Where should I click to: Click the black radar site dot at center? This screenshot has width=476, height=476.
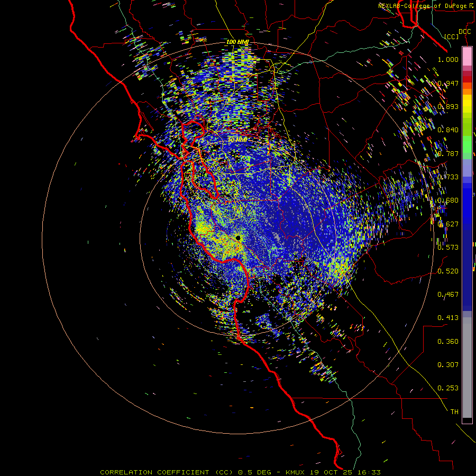click(x=238, y=238)
